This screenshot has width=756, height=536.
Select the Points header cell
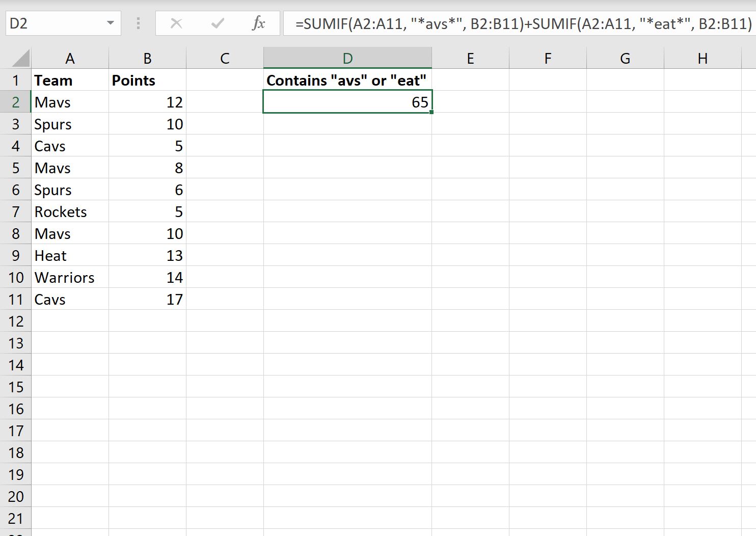coord(147,80)
